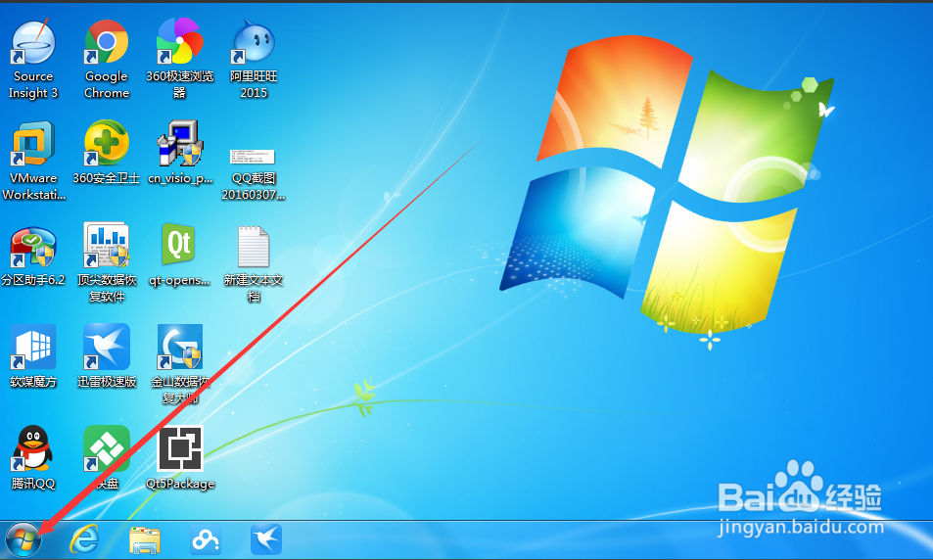
Task: Open the Windows Start menu orb
Action: click(23, 539)
